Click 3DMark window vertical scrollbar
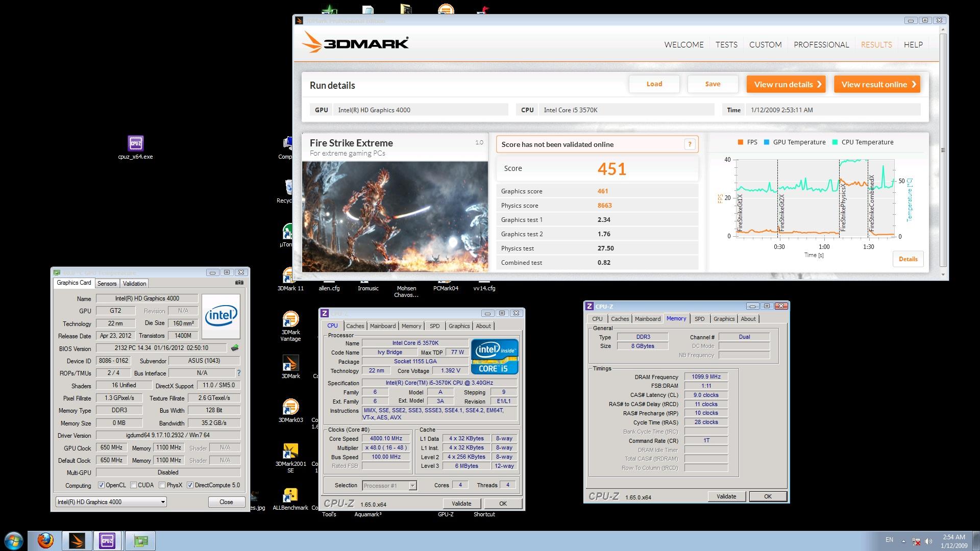This screenshot has width=980, height=551. 943,150
